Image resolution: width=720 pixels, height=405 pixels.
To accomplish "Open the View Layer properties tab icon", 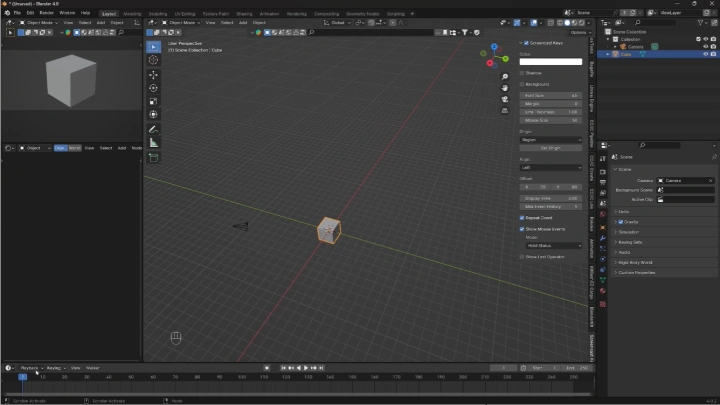I will [602, 193].
